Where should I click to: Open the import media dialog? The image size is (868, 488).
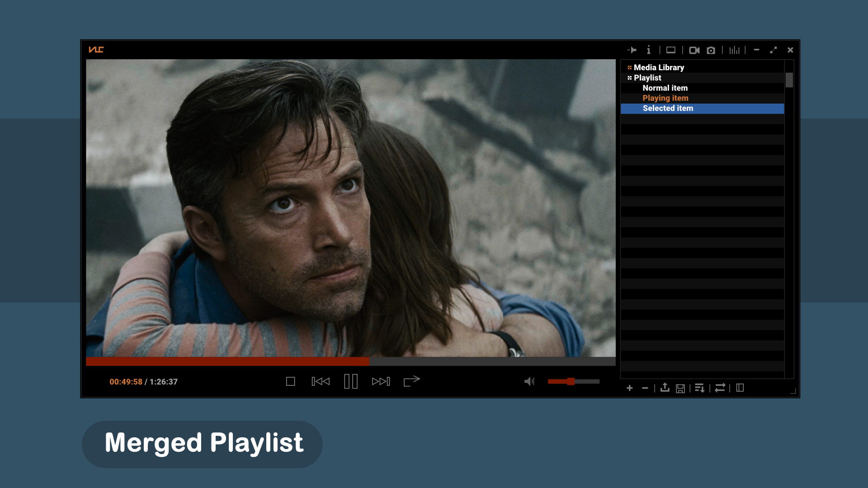click(x=665, y=388)
